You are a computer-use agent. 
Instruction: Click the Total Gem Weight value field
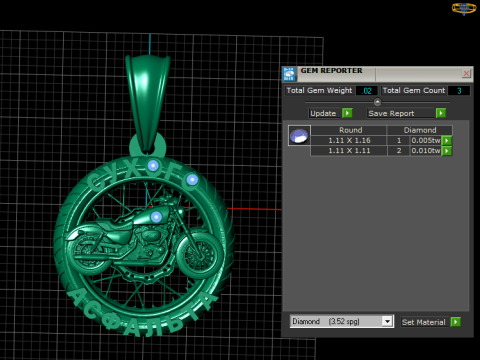coord(367,91)
